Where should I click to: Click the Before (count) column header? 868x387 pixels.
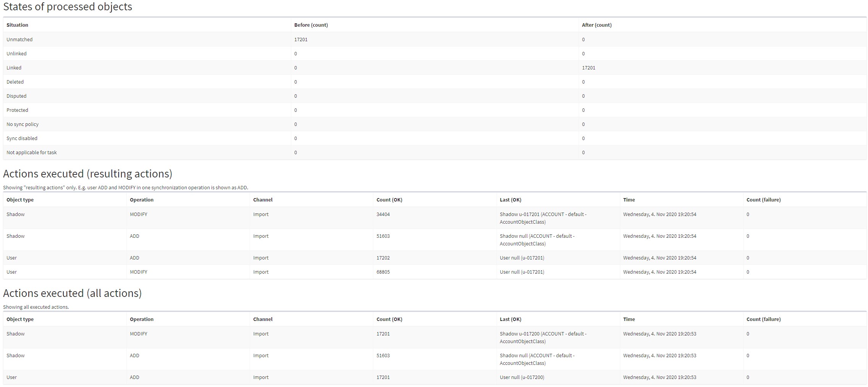point(311,25)
